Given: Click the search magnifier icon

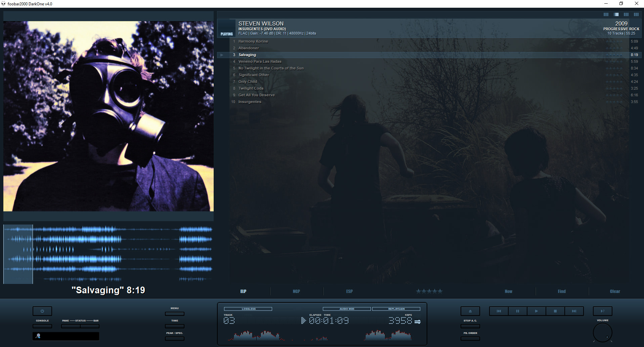Looking at the screenshot, I should (x=38, y=336).
